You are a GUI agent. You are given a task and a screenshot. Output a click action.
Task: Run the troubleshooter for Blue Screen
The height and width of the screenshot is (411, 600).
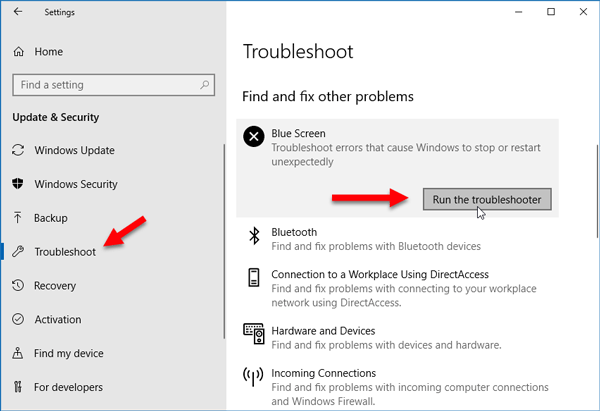(x=487, y=199)
